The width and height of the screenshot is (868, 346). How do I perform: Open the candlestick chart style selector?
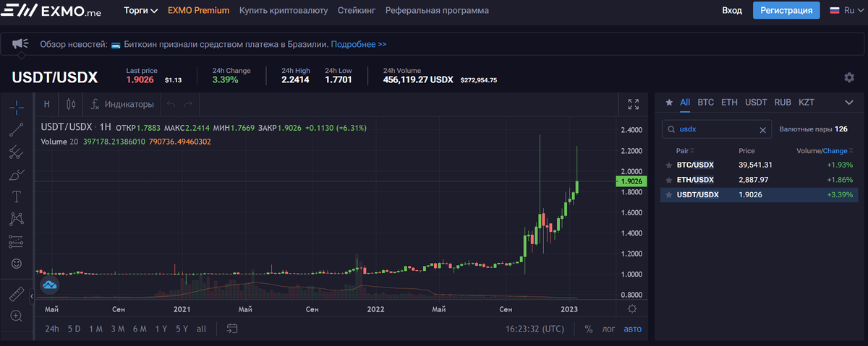coord(71,104)
